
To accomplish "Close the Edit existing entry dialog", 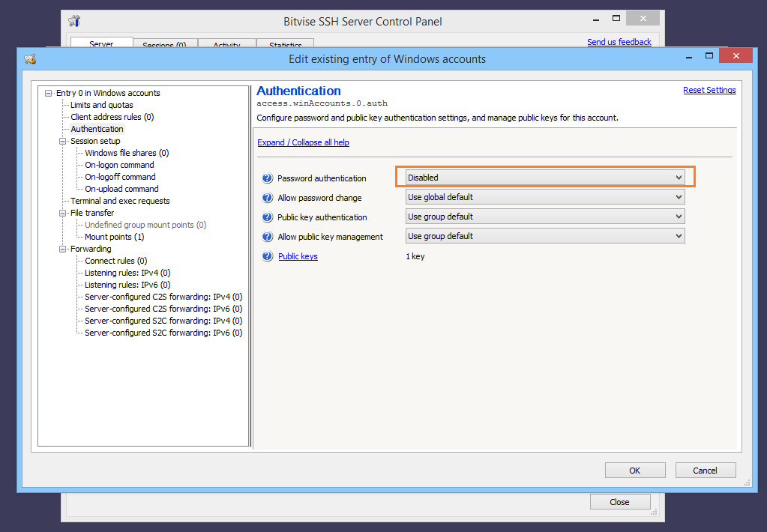I will pyautogui.click(x=736, y=55).
